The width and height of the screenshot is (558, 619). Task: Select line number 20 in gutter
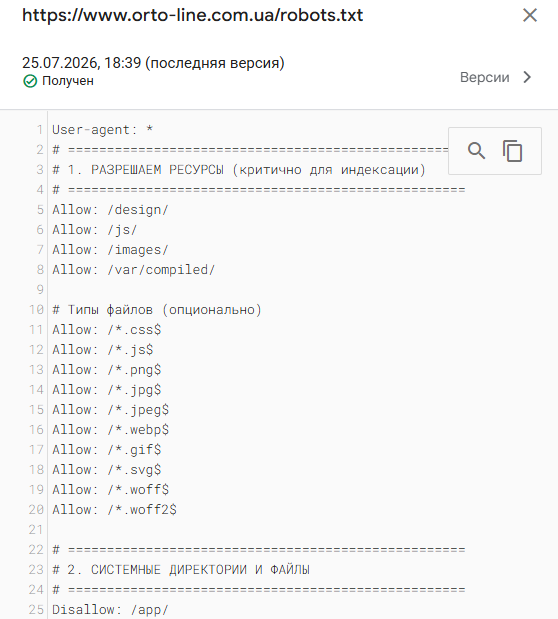pos(36,510)
